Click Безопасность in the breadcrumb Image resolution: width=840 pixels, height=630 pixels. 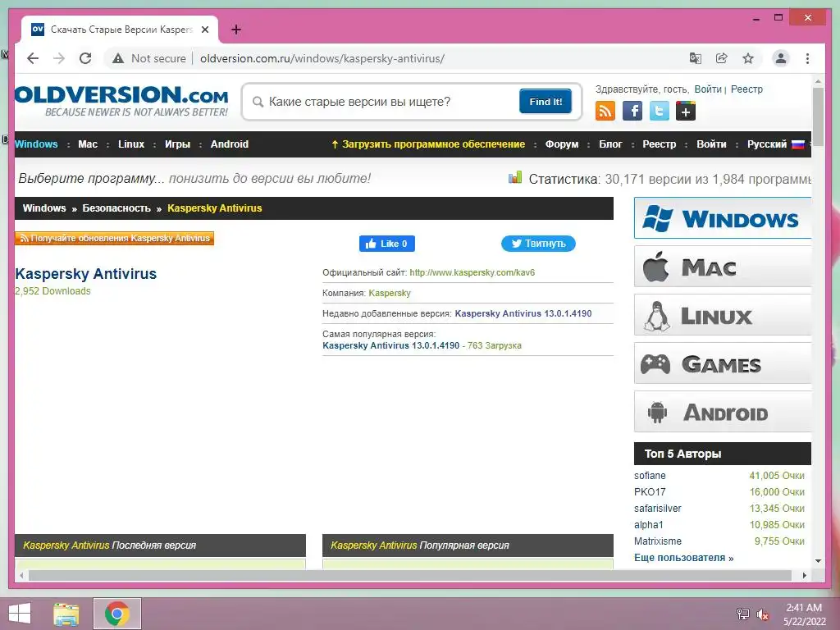pos(116,208)
